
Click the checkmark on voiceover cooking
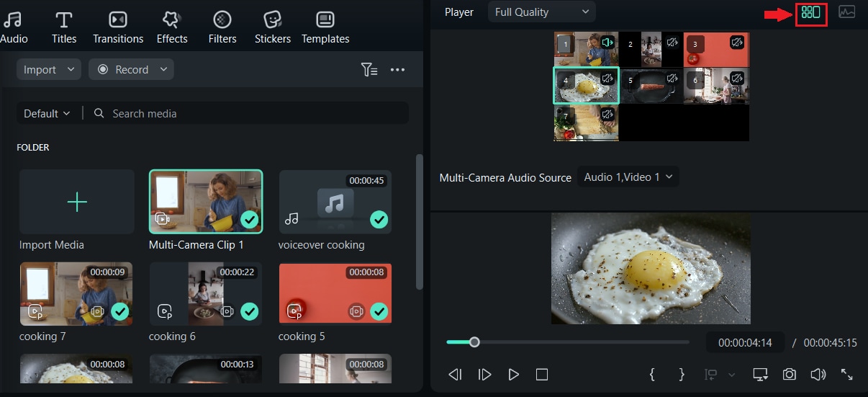coord(379,219)
